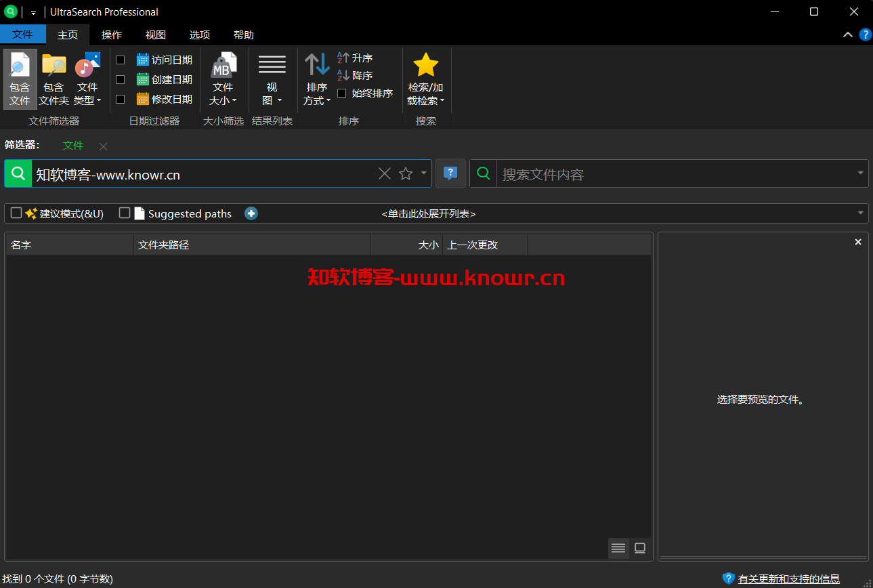Open the quick access toolbar dropdown

[x=33, y=12]
